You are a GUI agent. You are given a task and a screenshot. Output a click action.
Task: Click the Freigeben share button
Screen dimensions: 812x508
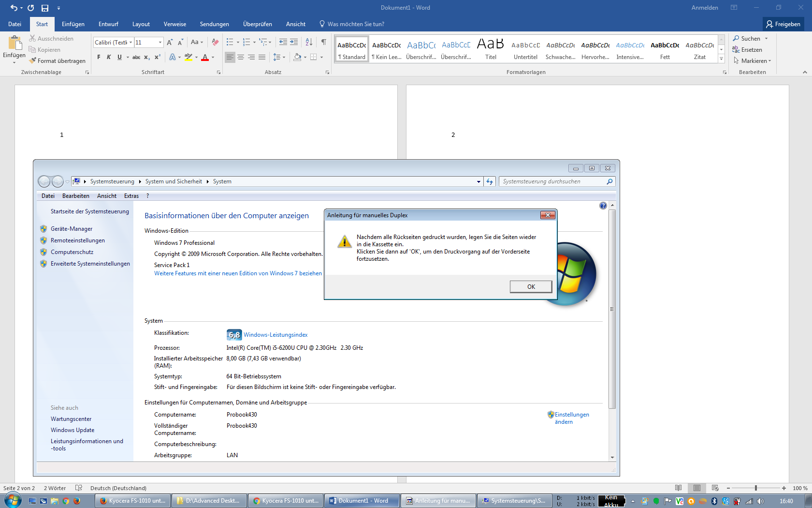(x=783, y=24)
